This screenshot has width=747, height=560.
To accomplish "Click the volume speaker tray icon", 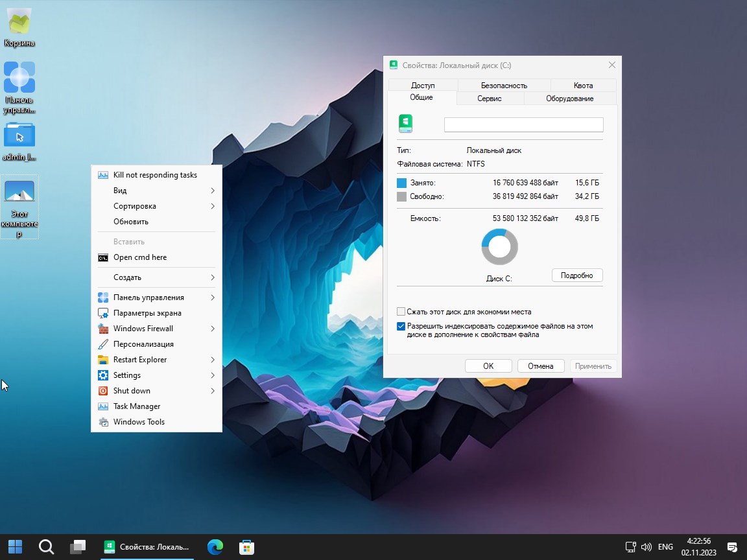I will pyautogui.click(x=646, y=546).
